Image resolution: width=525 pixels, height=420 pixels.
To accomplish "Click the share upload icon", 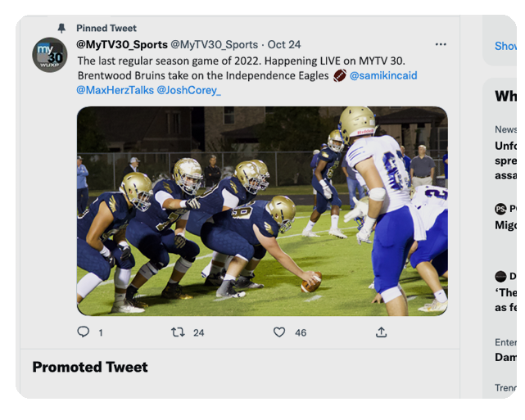I will [x=381, y=332].
